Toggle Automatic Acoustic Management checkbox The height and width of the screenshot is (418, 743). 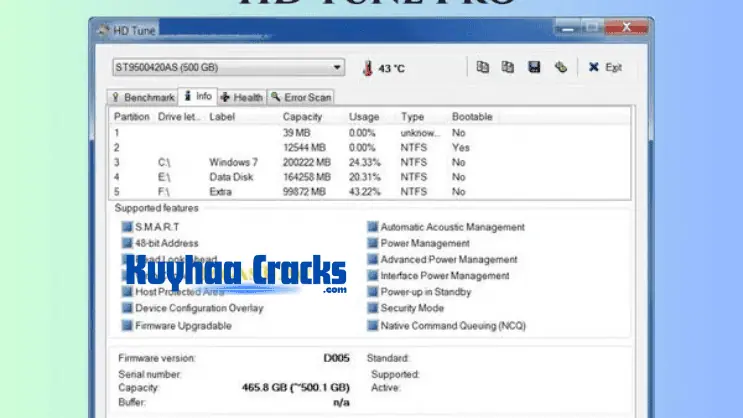(x=372, y=227)
